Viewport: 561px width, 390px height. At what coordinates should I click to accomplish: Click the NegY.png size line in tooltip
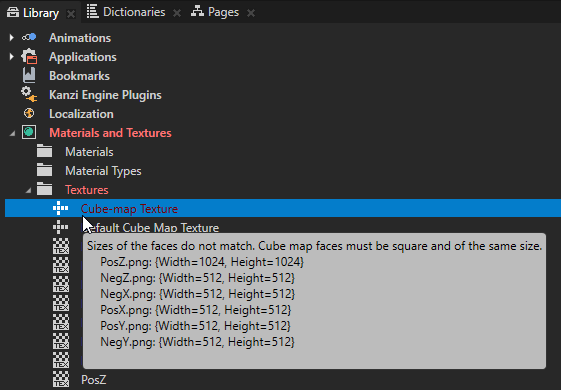coord(197,342)
